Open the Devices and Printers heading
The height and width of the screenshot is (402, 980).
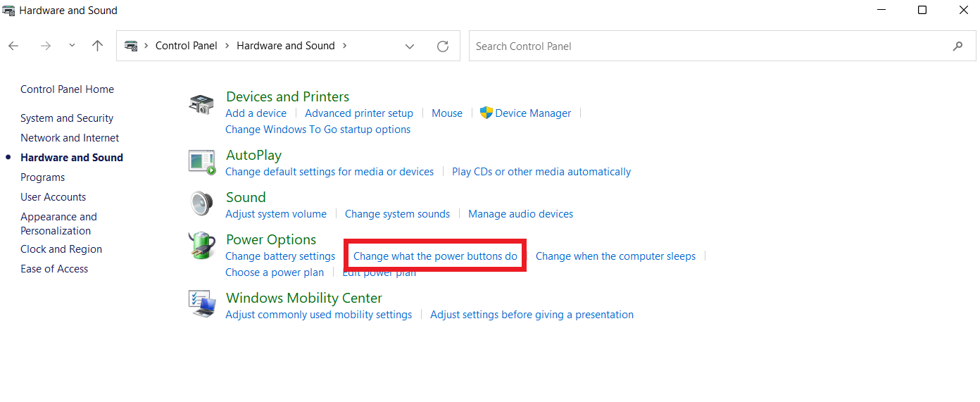click(x=287, y=96)
